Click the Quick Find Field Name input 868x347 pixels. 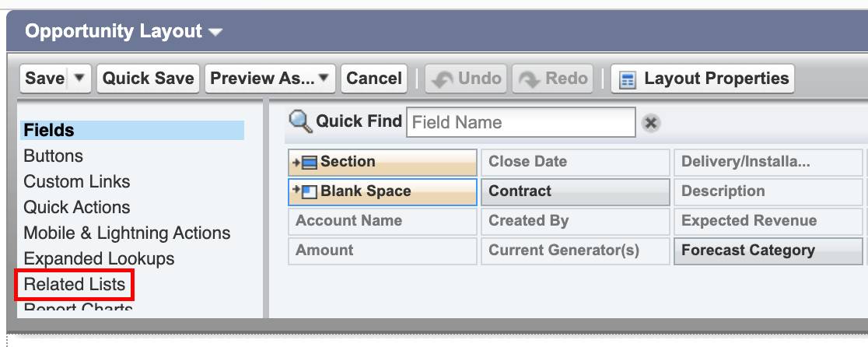[521, 122]
